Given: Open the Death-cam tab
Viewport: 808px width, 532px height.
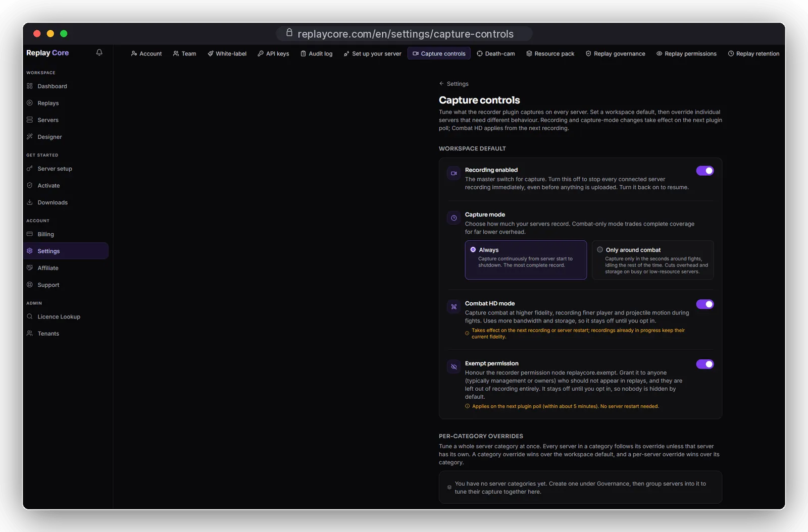Looking at the screenshot, I should click(x=496, y=54).
